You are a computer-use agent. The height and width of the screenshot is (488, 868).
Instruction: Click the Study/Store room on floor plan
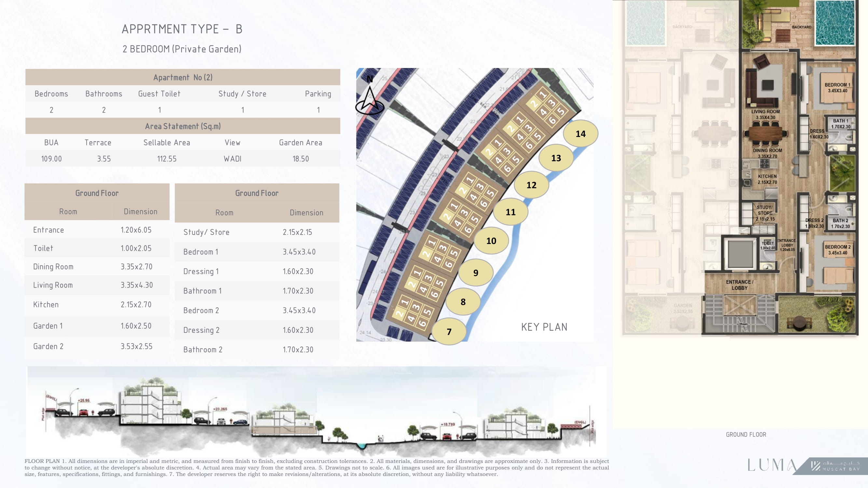(765, 213)
